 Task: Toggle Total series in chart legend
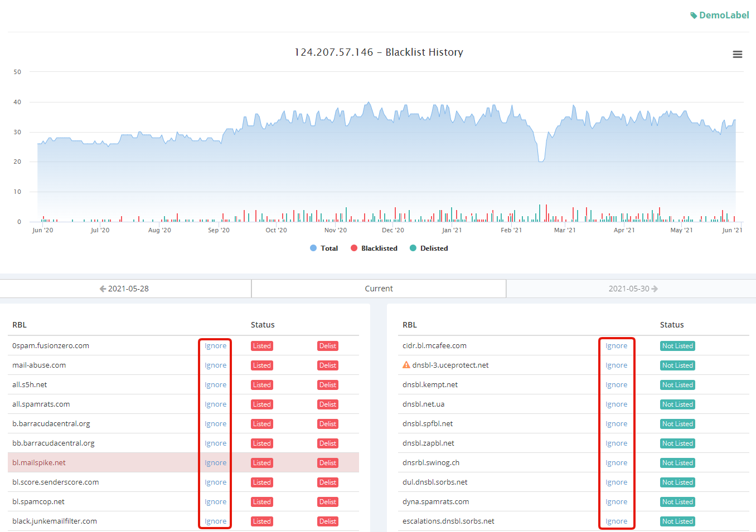click(324, 248)
